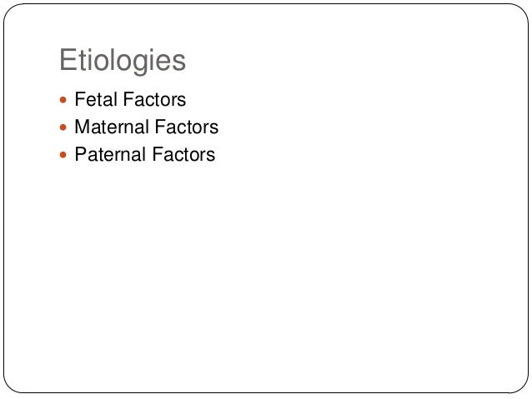Click the word Fetal
The height and width of the screenshot is (399, 532).
(x=96, y=100)
